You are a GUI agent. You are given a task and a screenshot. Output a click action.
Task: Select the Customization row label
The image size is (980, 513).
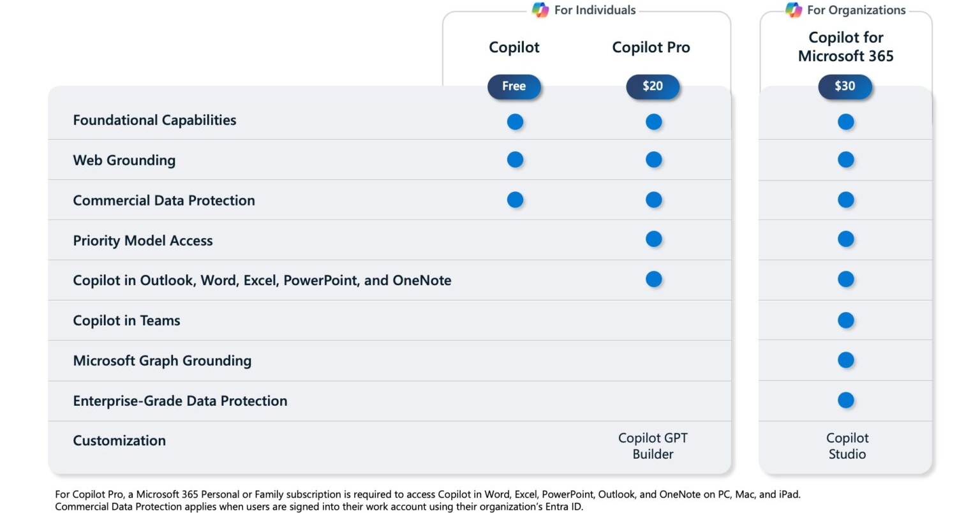click(x=119, y=440)
